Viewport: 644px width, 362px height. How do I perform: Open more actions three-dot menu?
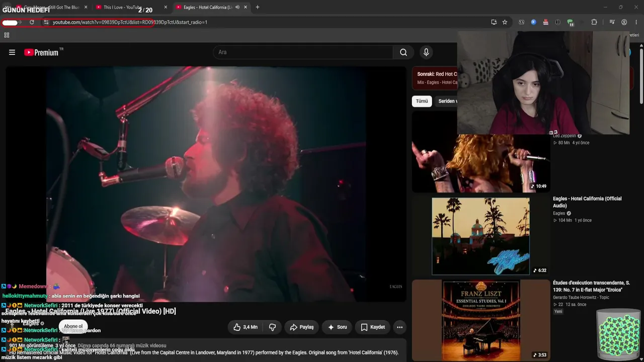point(399,327)
